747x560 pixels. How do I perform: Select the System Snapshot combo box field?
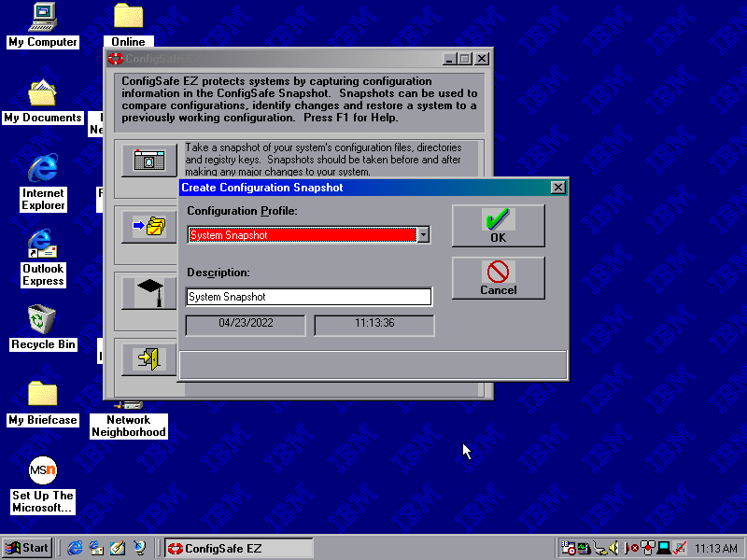(x=302, y=234)
